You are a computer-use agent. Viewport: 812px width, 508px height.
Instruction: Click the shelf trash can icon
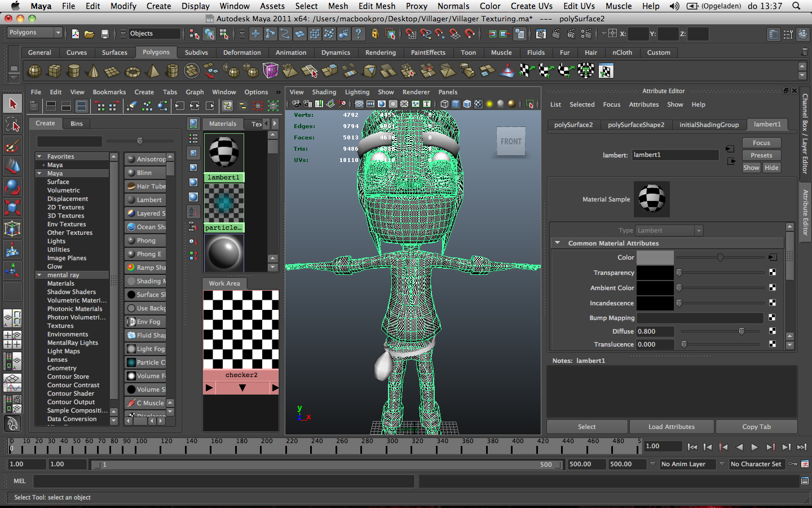(805, 52)
